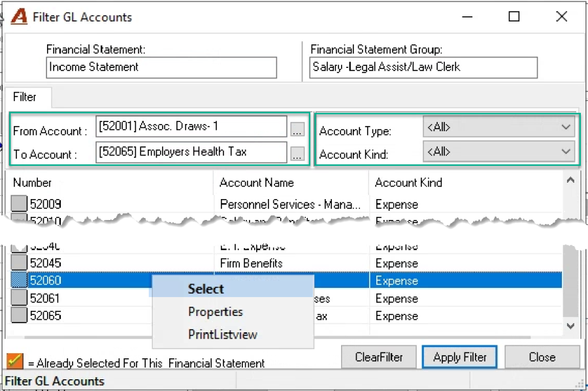Image resolution: width=588 pixels, height=391 pixels.
Task: Click the app logo icon in title bar
Action: click(x=19, y=16)
